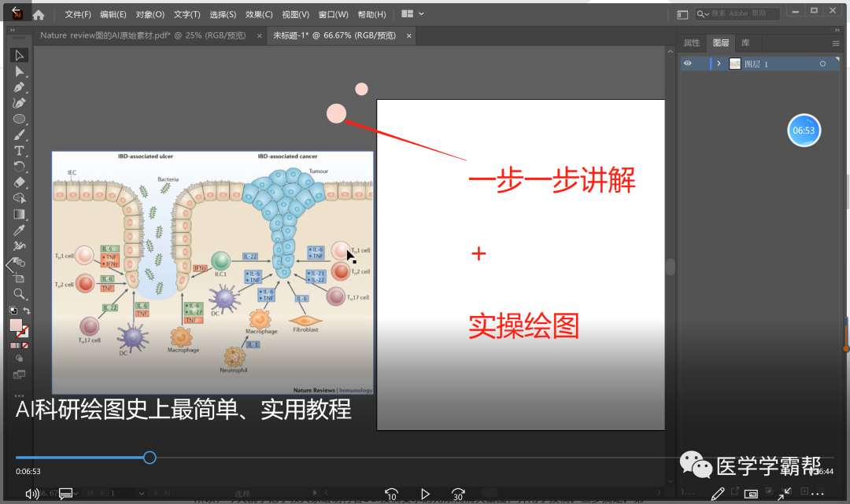This screenshot has height=504, width=850.
Task: Select the Shape Builder tool
Action: (x=19, y=198)
